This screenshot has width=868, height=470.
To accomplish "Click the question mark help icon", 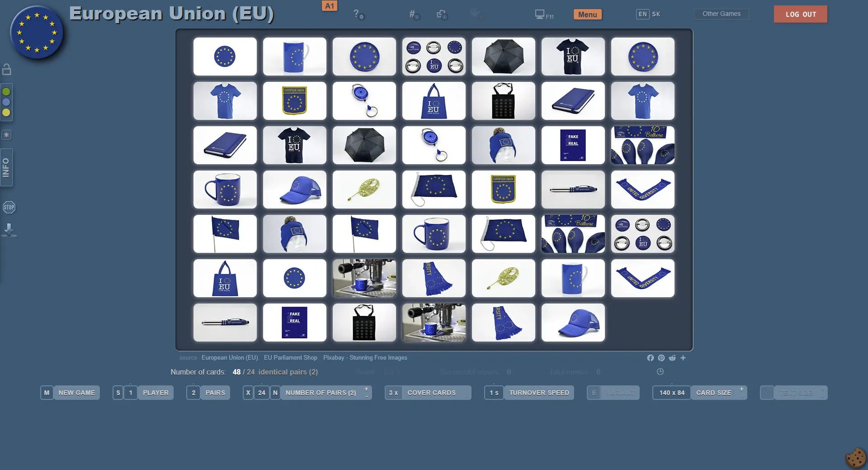I will click(357, 14).
